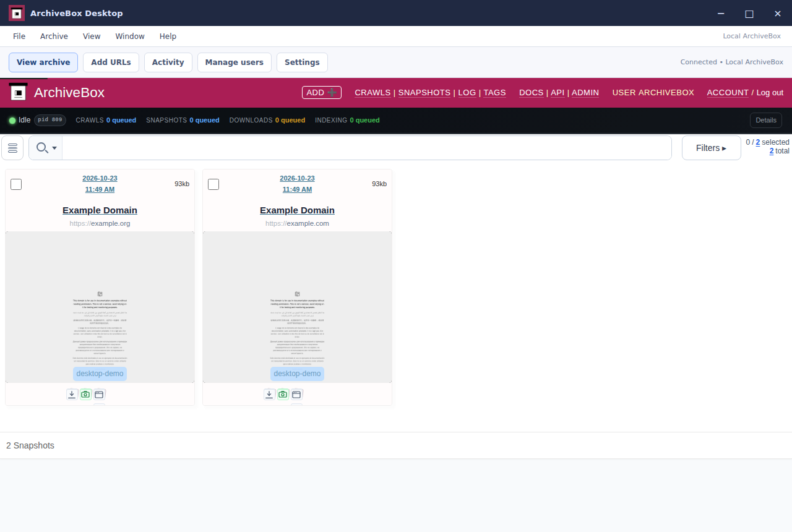This screenshot has height=532, width=792.
Task: Open the SNAPSHOTS header link
Action: (424, 93)
